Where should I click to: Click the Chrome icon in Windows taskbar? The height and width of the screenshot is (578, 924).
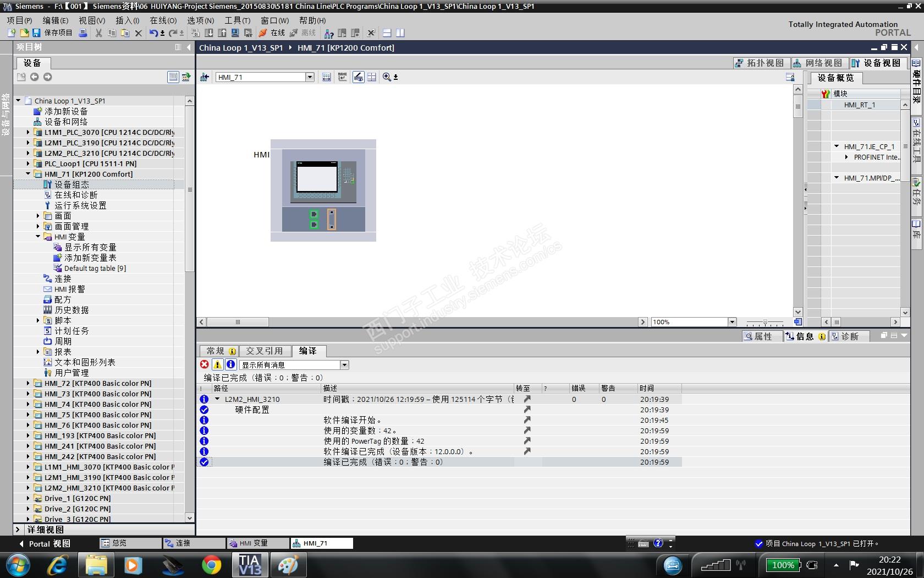click(211, 565)
